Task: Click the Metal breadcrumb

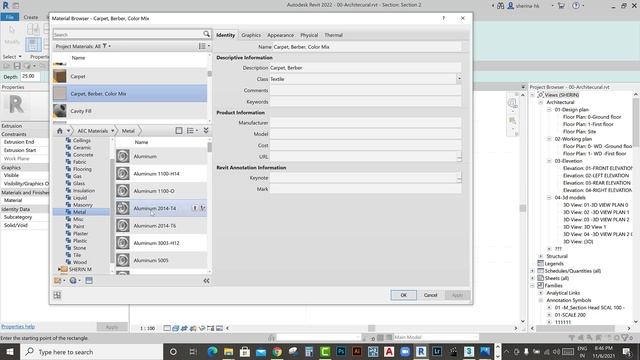Action: tap(128, 131)
